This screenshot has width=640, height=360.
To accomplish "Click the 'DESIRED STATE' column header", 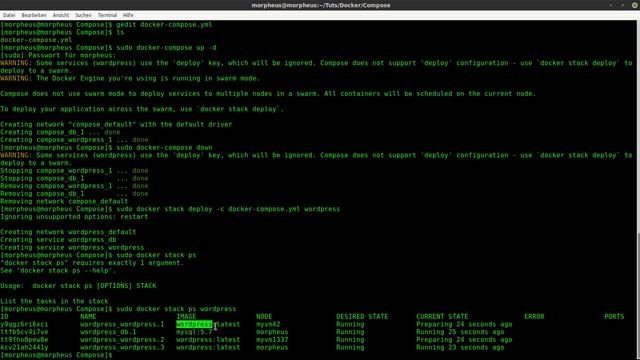I will pyautogui.click(x=362, y=316).
